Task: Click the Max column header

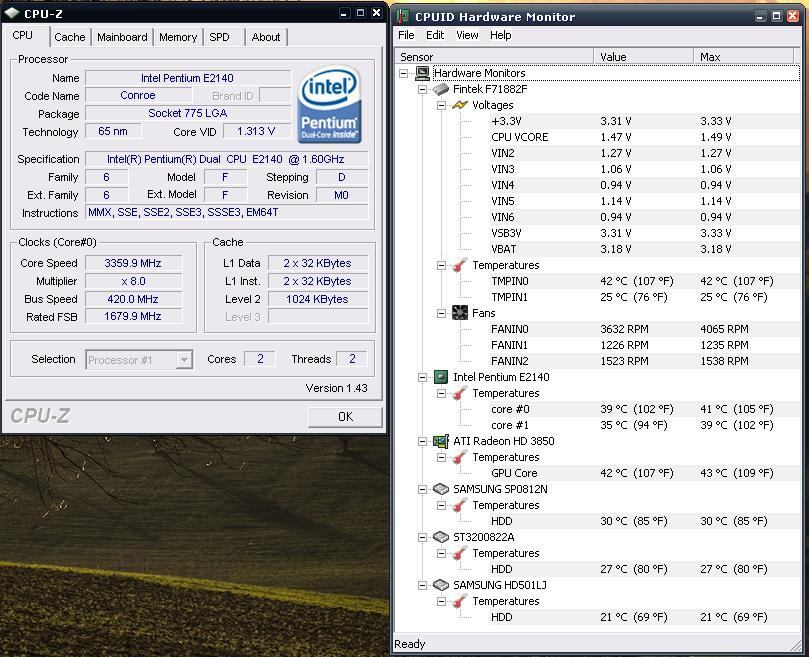Action: point(743,57)
